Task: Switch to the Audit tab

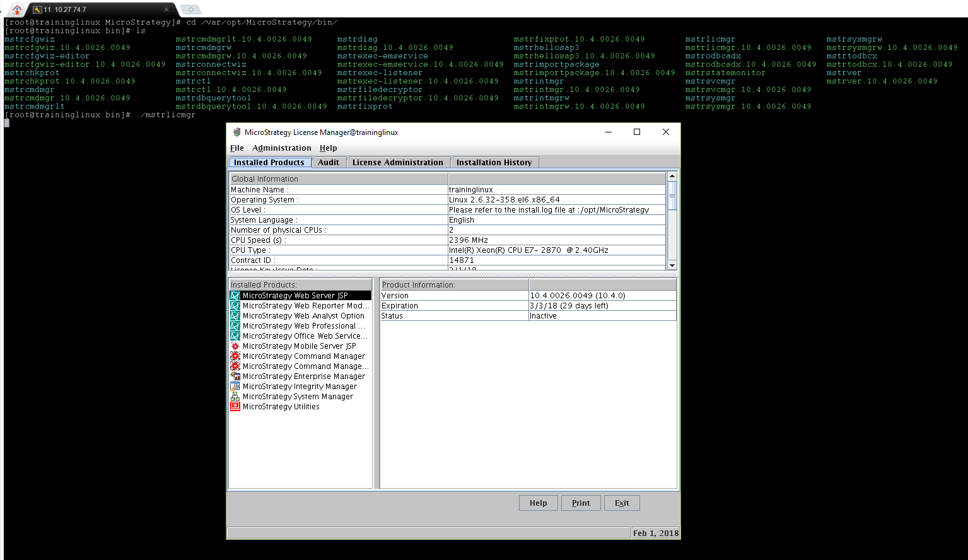Action: pyautogui.click(x=329, y=163)
